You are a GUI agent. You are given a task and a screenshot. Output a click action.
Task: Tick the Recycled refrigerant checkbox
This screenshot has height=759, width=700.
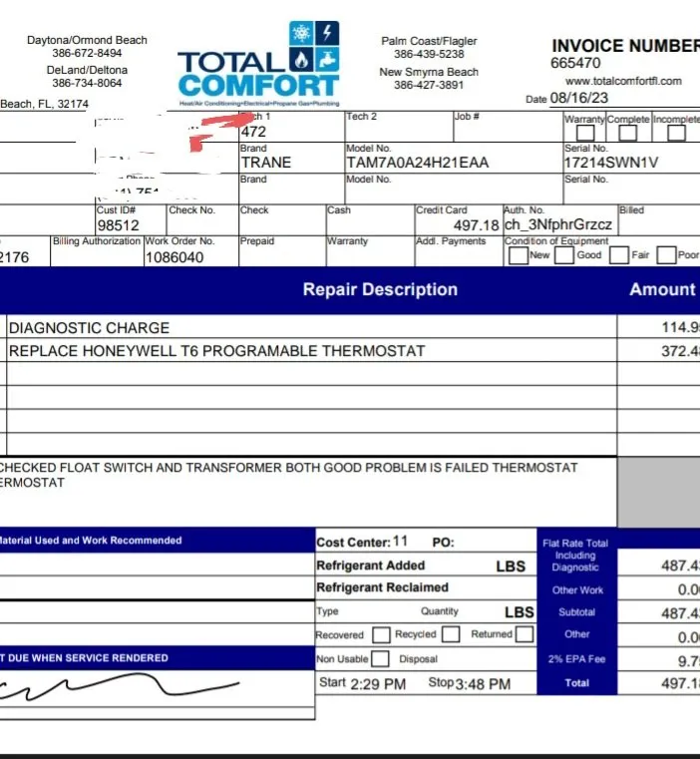click(451, 634)
